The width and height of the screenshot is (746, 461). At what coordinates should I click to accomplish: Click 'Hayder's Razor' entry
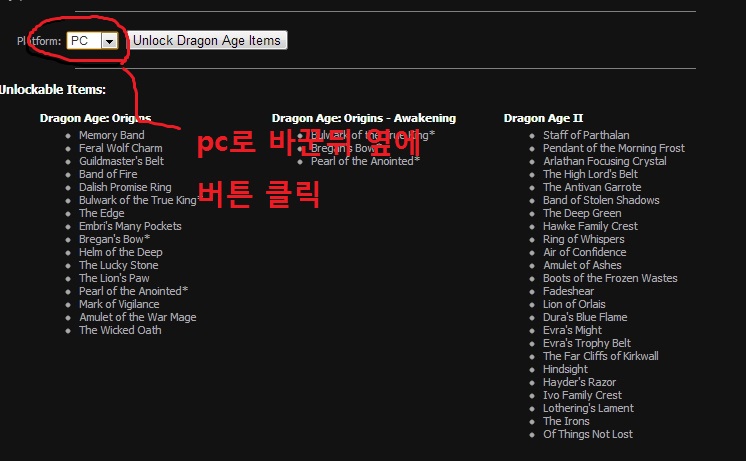coord(579,382)
